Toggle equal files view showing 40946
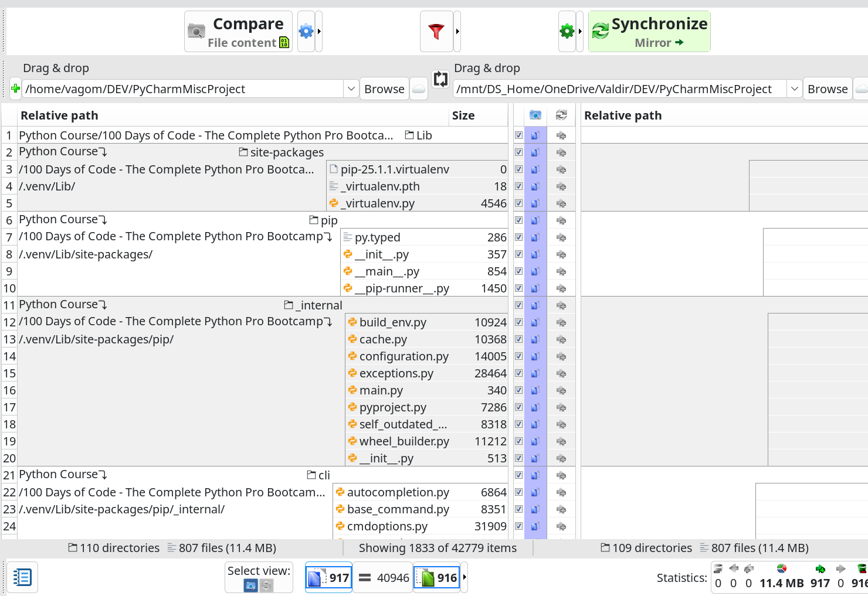 pyautogui.click(x=383, y=578)
